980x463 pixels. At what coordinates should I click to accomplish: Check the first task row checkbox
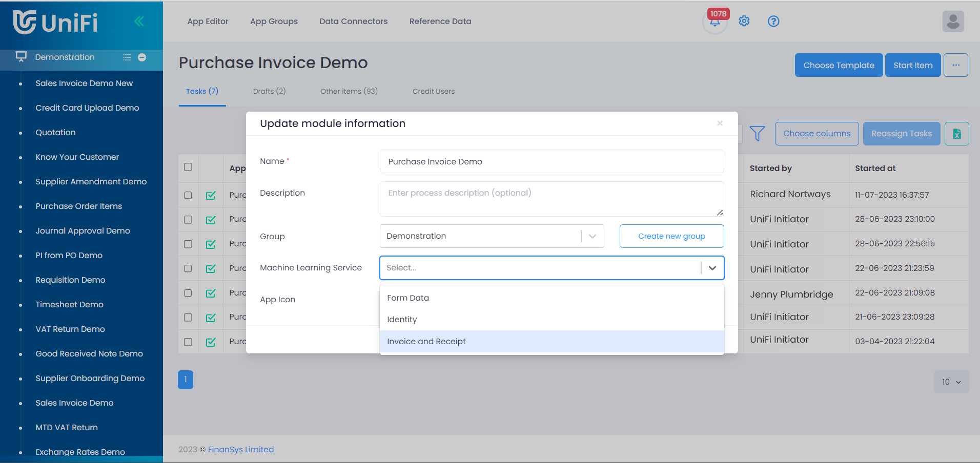pyautogui.click(x=188, y=195)
